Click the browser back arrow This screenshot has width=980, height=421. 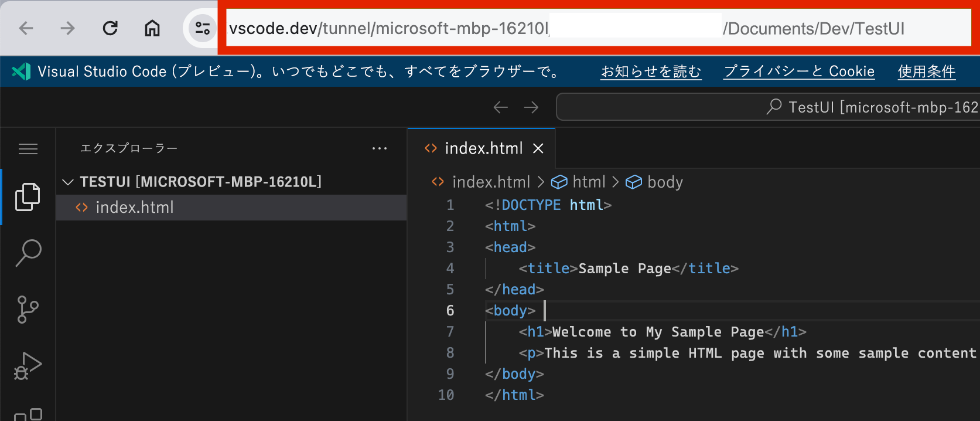[x=26, y=28]
